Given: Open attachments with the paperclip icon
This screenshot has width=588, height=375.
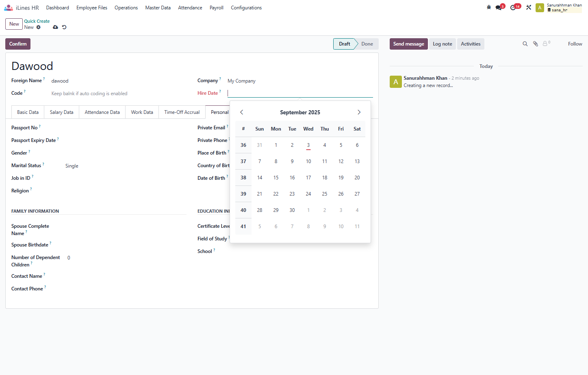Looking at the screenshot, I should pos(536,44).
